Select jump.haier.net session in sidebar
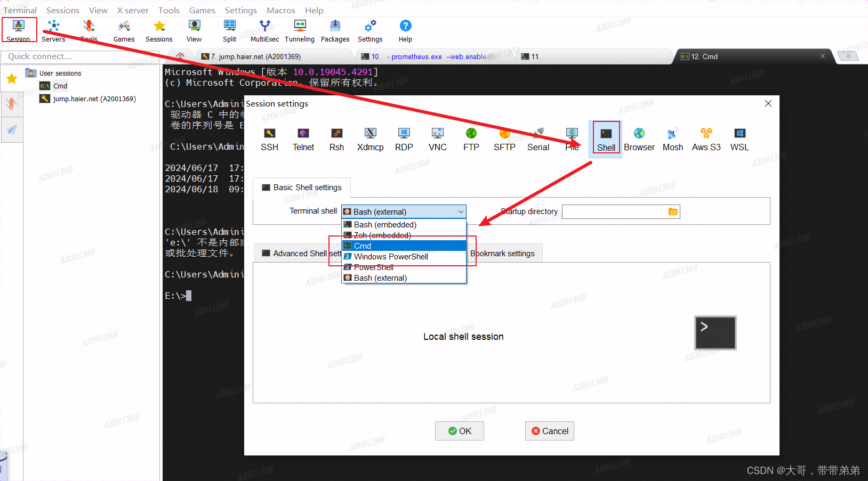The image size is (868, 481). point(88,99)
